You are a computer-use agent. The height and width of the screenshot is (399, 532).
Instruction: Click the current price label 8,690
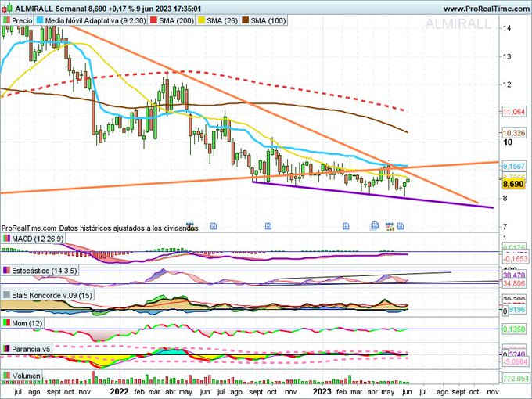514,184
